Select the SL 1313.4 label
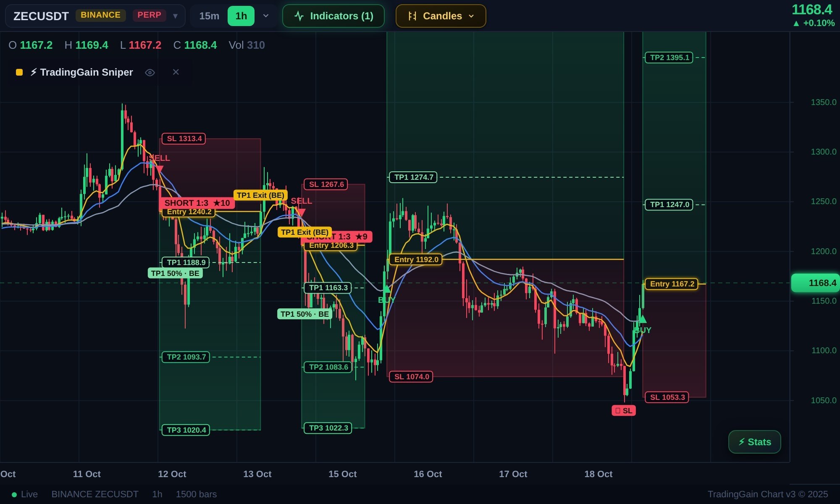Viewport: 840px width, 504px height. coord(184,139)
